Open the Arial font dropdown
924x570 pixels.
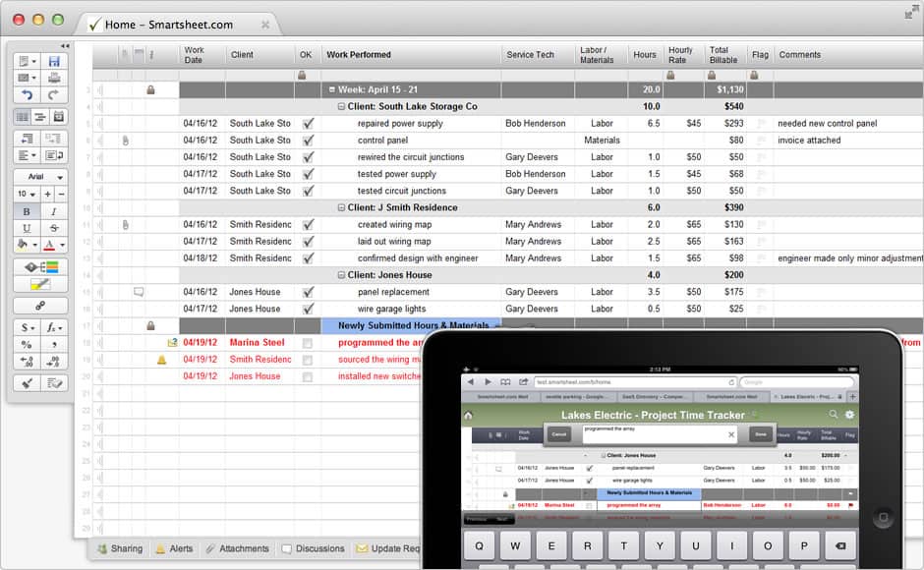click(x=40, y=177)
